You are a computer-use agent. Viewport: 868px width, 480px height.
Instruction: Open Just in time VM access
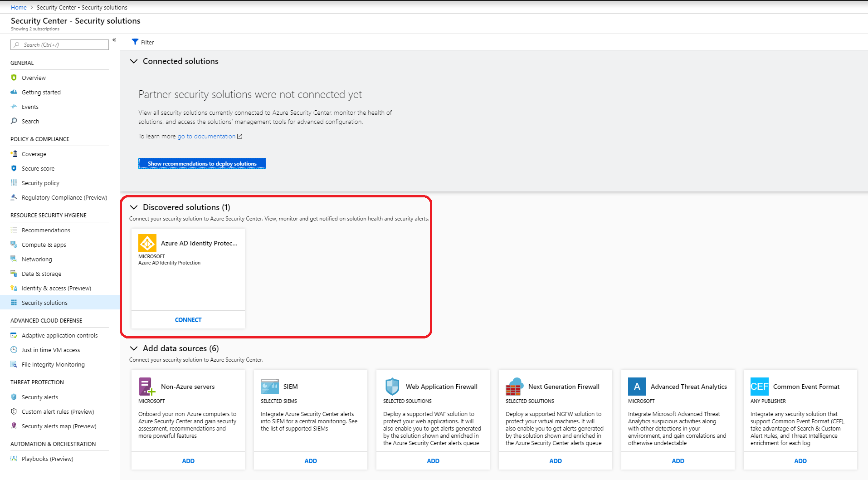[51, 350]
